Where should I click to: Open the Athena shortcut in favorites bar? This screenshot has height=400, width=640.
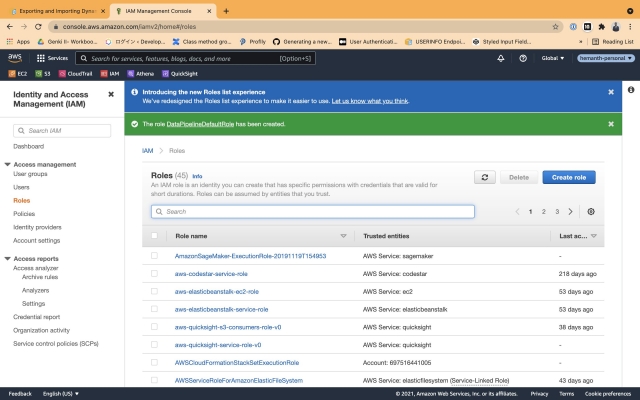tap(140, 74)
